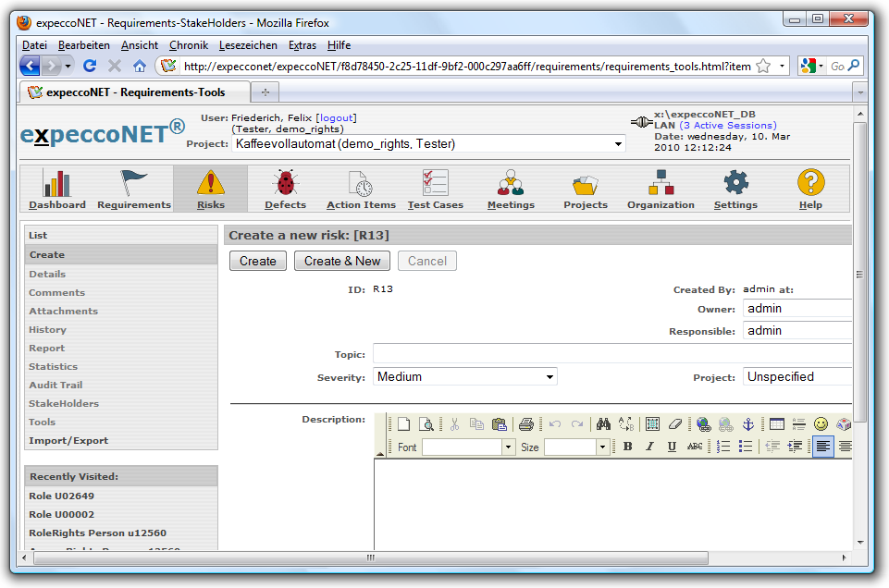Open the Font dropdown in the editor
The image size is (889, 588).
508,447
